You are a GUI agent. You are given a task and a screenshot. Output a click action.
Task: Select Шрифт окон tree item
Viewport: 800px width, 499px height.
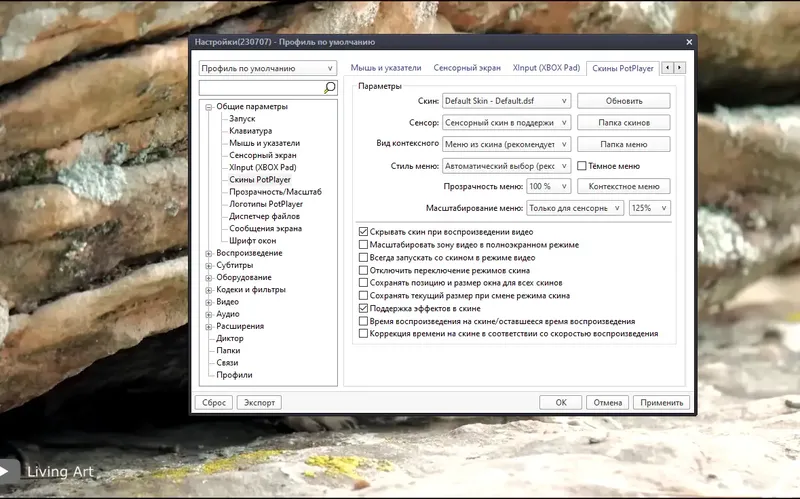pos(253,241)
